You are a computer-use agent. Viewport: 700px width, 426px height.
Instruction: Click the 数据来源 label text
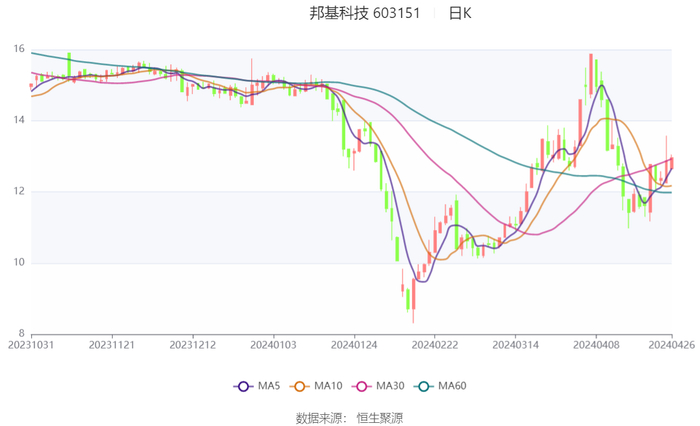322,418
